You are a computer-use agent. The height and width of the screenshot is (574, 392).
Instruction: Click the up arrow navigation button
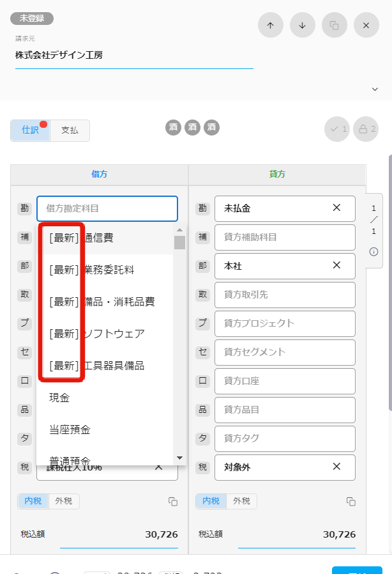270,26
